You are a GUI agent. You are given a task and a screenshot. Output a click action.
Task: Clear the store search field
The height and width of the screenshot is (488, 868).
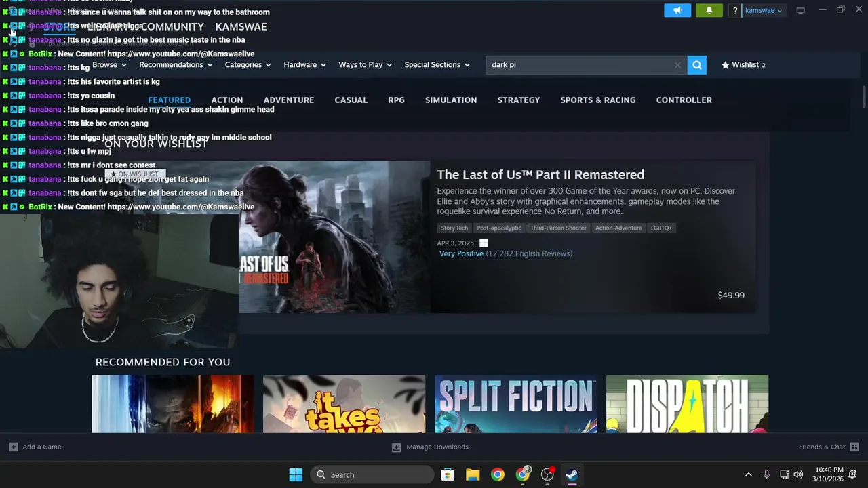coord(677,65)
